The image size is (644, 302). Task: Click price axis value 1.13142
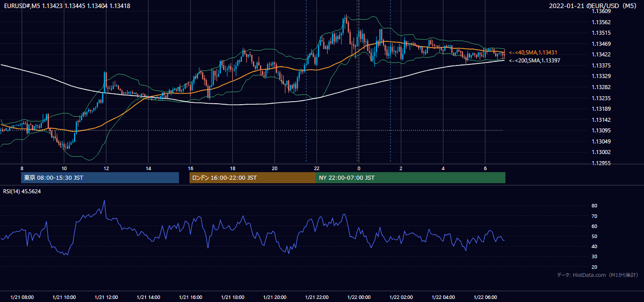[601, 120]
